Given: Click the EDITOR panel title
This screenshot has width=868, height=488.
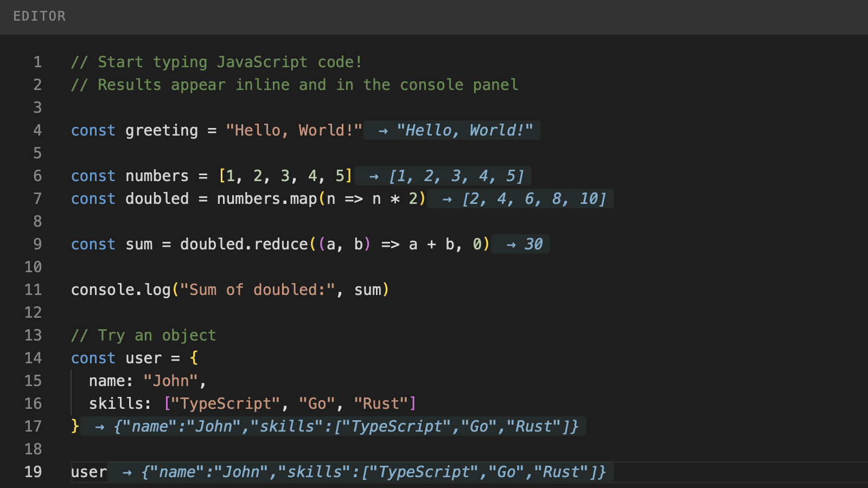Looking at the screenshot, I should [39, 16].
